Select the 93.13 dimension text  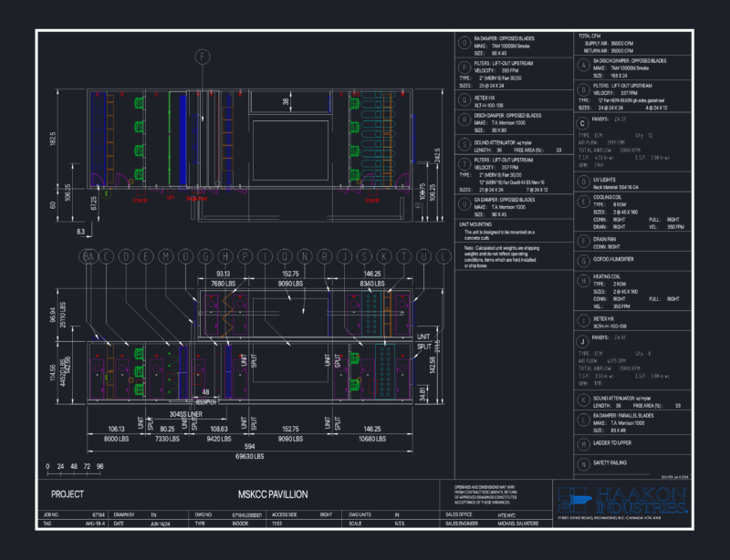point(223,274)
